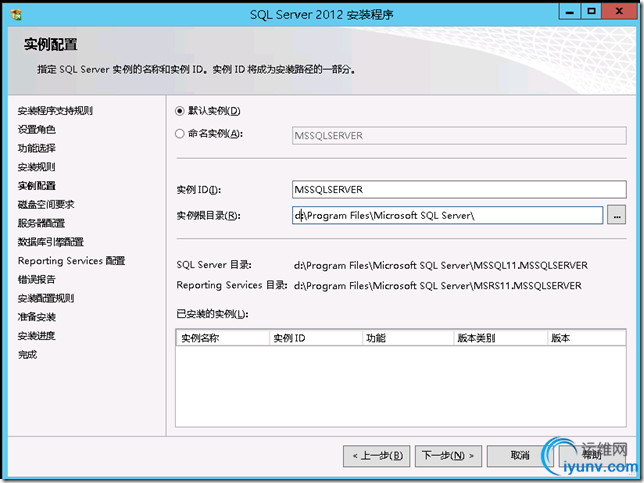This screenshot has width=644, height=483.
Task: Select the 安装进度 step in sidebar
Action: tap(37, 336)
